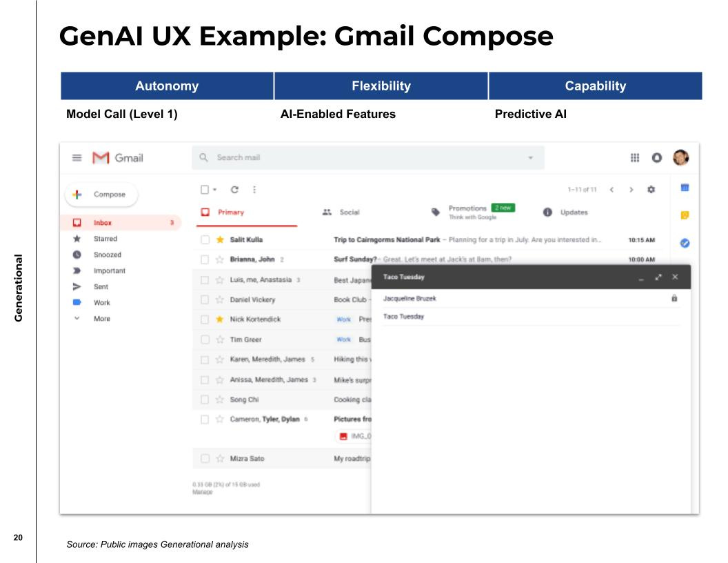Check the Salit Kulla email checkbox
Viewport: 728px width, 563px height.
204,239
